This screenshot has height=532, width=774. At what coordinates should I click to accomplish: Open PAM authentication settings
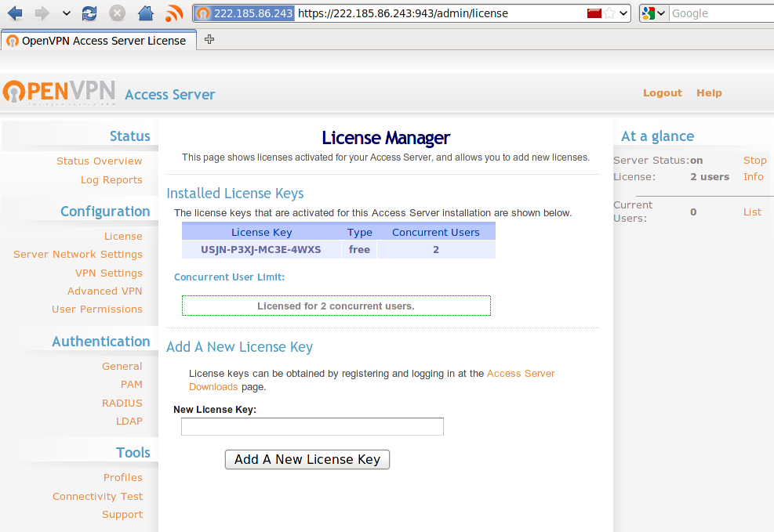pos(132,384)
